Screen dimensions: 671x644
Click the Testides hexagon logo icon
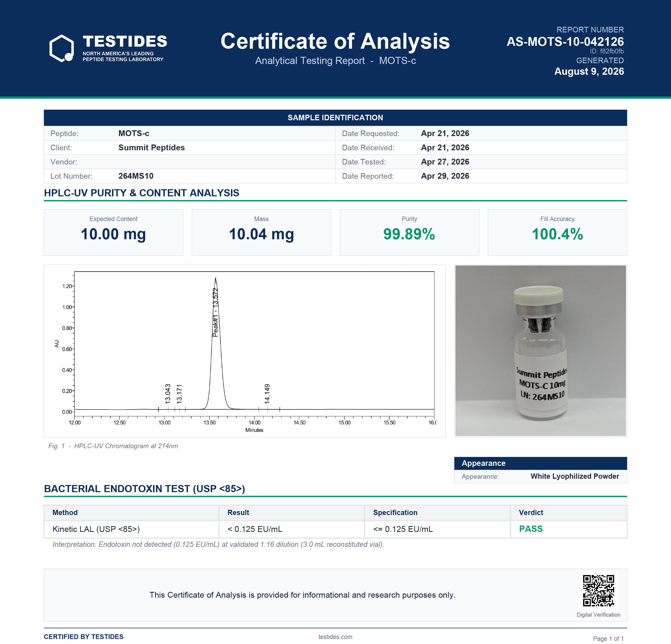coord(62,48)
